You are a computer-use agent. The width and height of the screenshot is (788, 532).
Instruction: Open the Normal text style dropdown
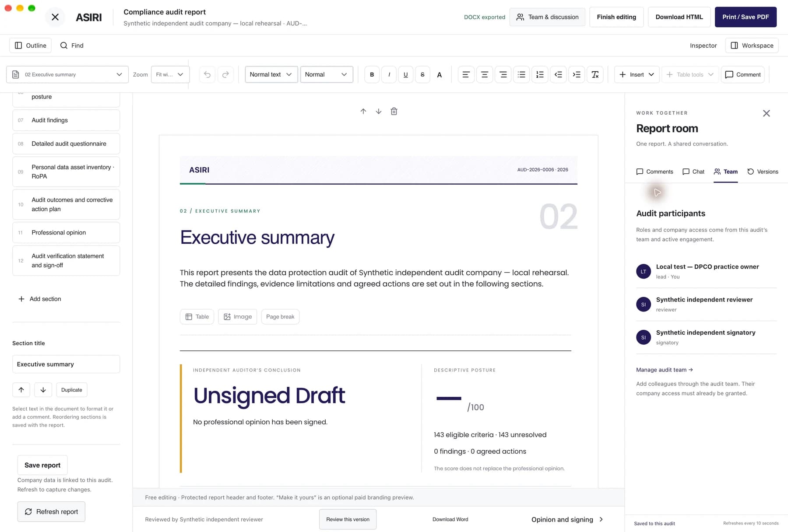pyautogui.click(x=271, y=74)
